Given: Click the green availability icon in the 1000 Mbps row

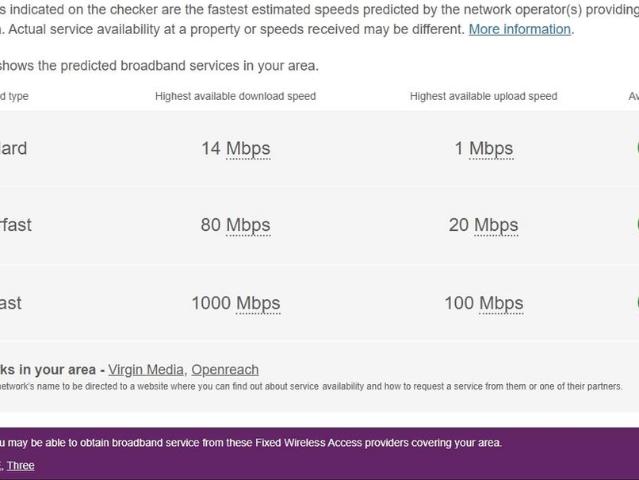Looking at the screenshot, I should [x=636, y=302].
